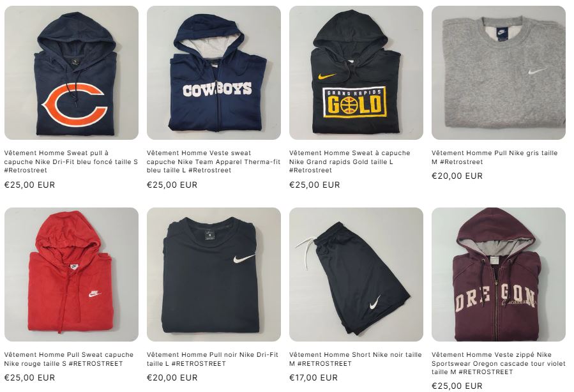574x392 pixels.
Task: Click the €20,00 price under the black pullover
Action: point(172,378)
